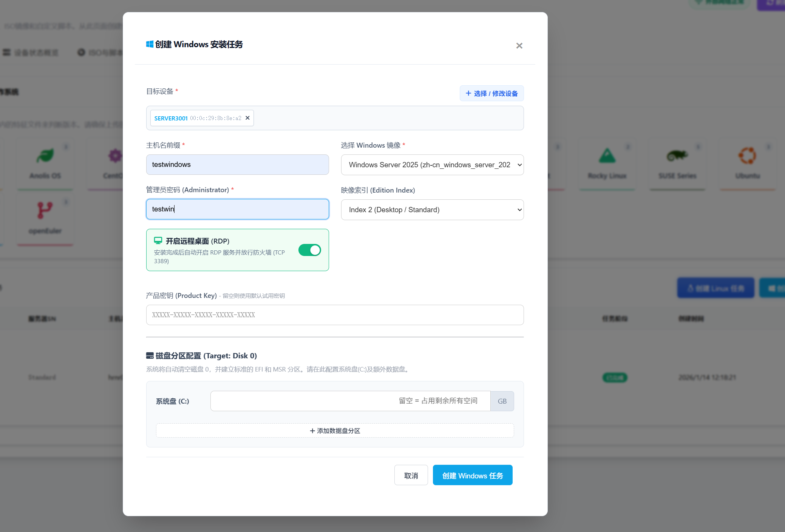The width and height of the screenshot is (785, 532).
Task: Click the RDP monitor icon
Action: (158, 241)
